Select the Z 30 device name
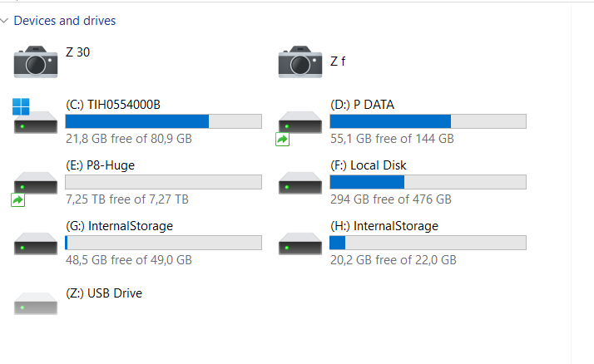Screen dimensions: 594x364 77,52
